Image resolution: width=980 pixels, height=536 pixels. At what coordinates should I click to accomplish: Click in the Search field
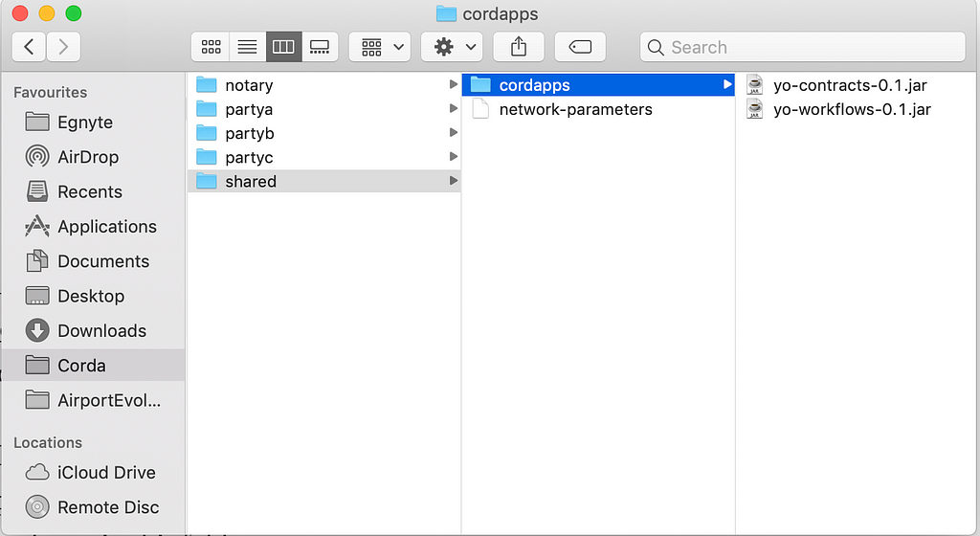pyautogui.click(x=803, y=47)
